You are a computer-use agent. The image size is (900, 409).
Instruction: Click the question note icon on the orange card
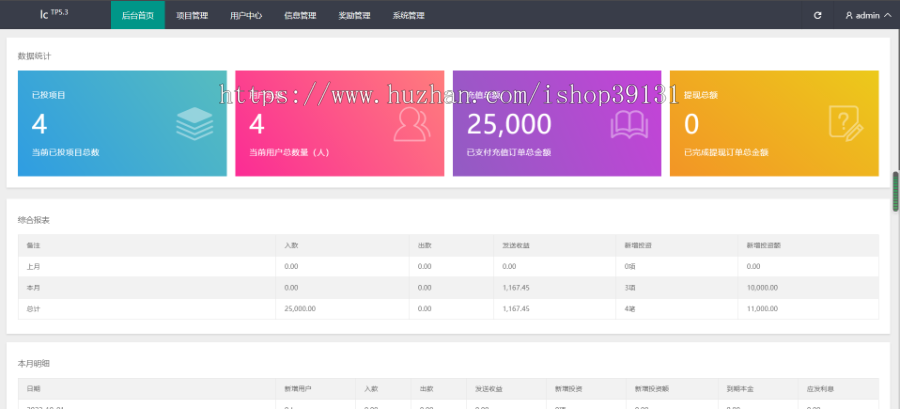[x=846, y=124]
